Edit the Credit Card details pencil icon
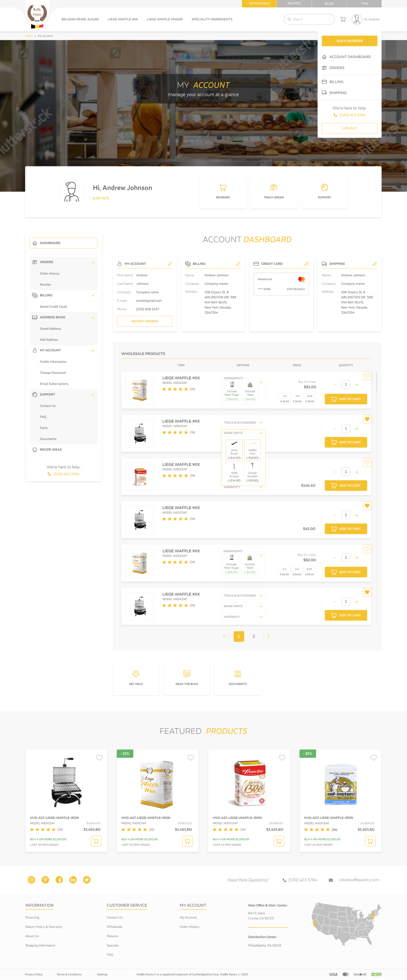407x980 pixels. [x=306, y=264]
